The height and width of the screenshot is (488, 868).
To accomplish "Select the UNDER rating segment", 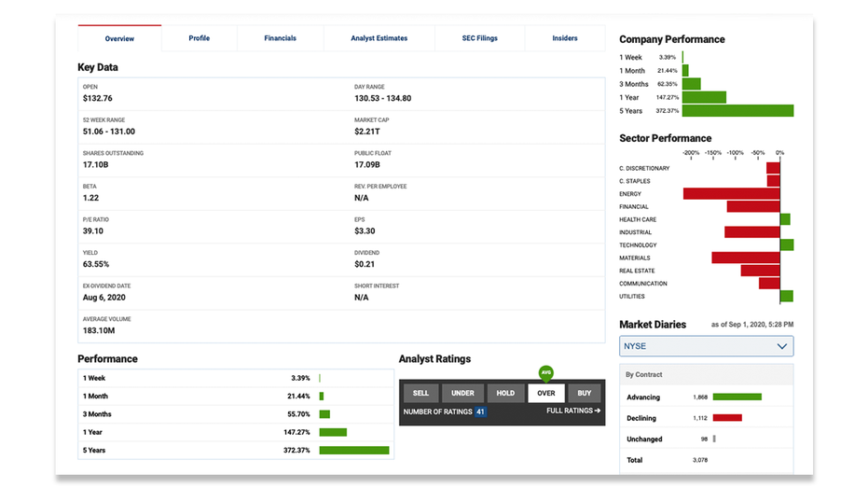I will [462, 393].
